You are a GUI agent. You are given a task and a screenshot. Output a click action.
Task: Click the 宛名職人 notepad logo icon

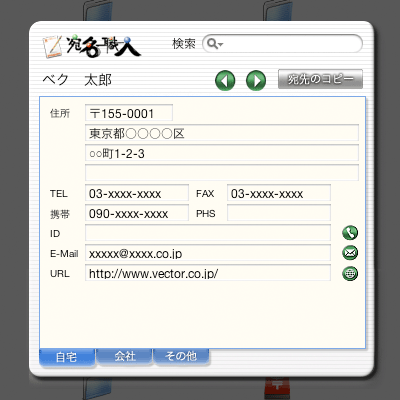52,47
